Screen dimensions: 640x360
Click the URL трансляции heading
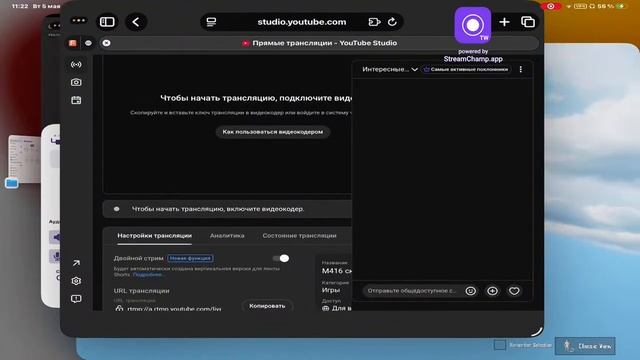pos(141,291)
